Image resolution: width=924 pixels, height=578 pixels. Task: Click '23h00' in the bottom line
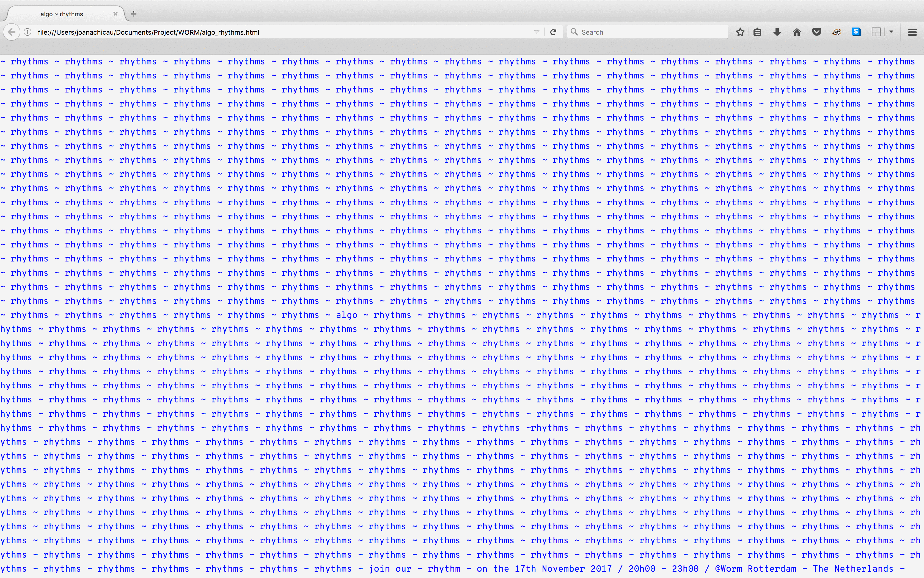coord(685,569)
